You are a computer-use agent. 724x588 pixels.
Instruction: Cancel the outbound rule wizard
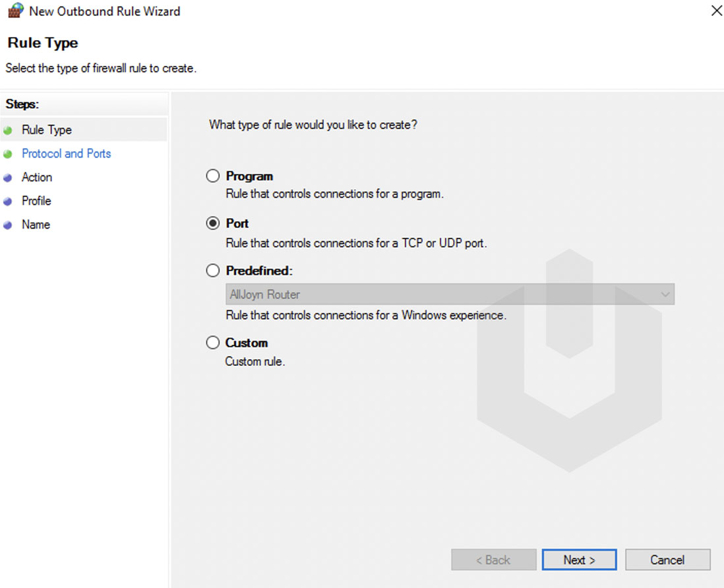pyautogui.click(x=667, y=559)
